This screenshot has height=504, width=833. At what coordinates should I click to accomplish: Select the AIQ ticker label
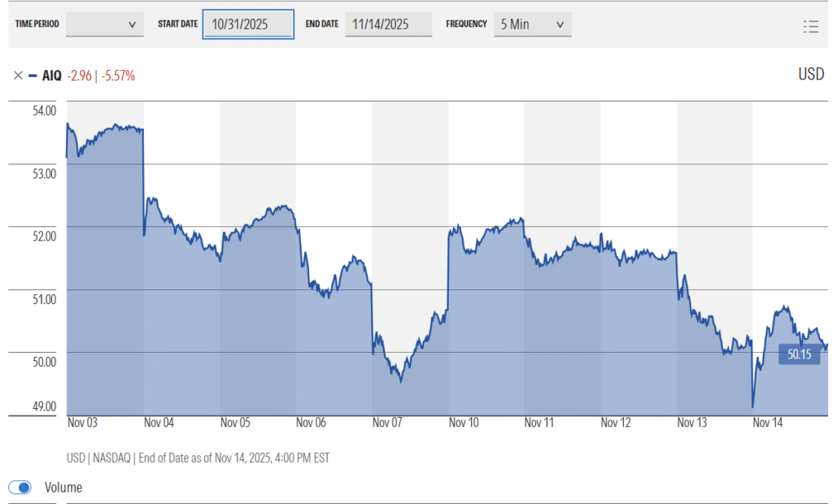point(50,76)
